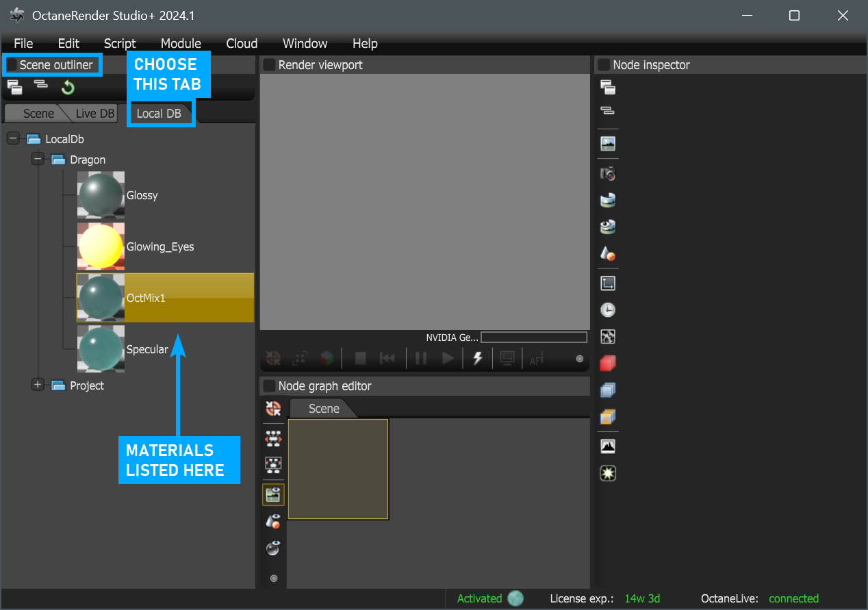The image size is (868, 610).
Task: Select the Glowing_Eyes material
Action: coord(159,246)
